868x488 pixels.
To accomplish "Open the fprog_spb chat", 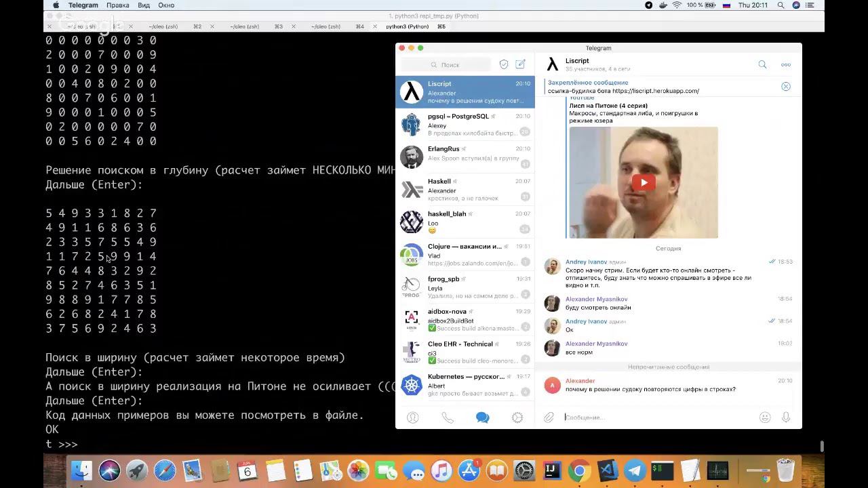I will coord(465,287).
